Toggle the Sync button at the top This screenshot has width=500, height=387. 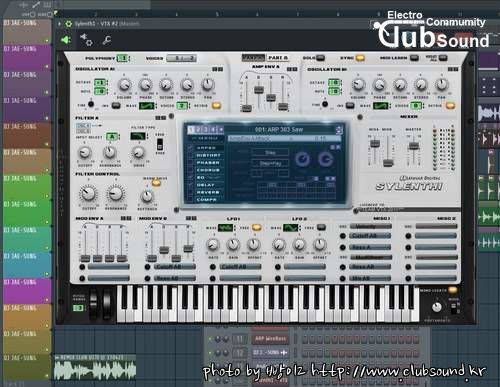(360, 58)
